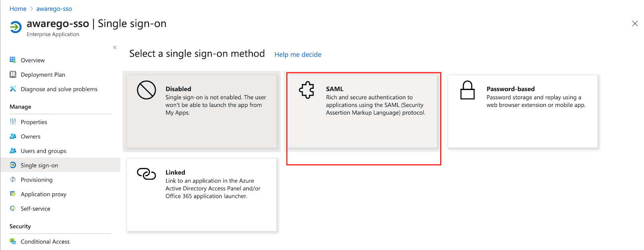The image size is (644, 250).
Task: Choose the Password-based sign-on card
Action: 522,111
